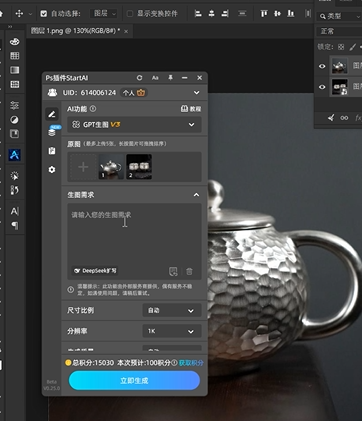The height and width of the screenshot is (421, 362).
Task: Open the Character panel A| icon
Action: coord(15,211)
